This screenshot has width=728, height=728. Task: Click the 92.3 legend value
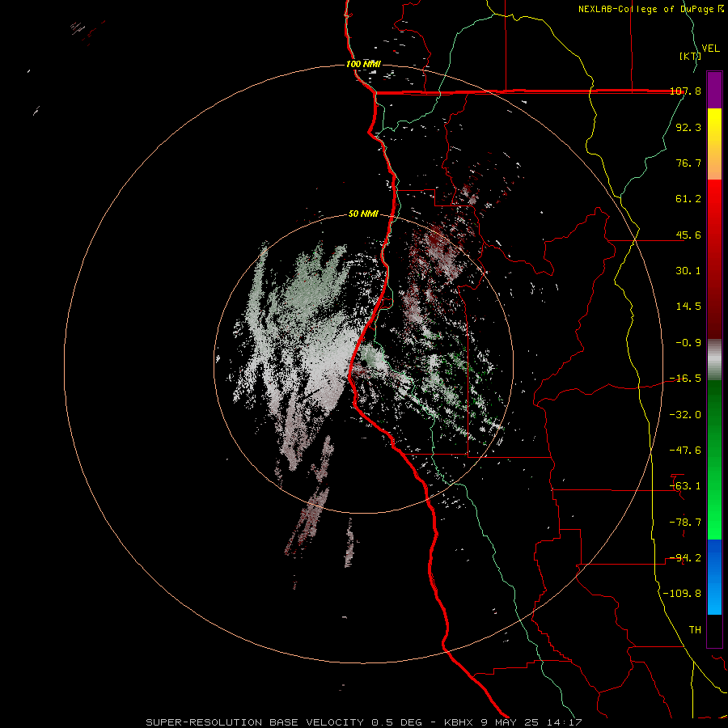tap(688, 127)
